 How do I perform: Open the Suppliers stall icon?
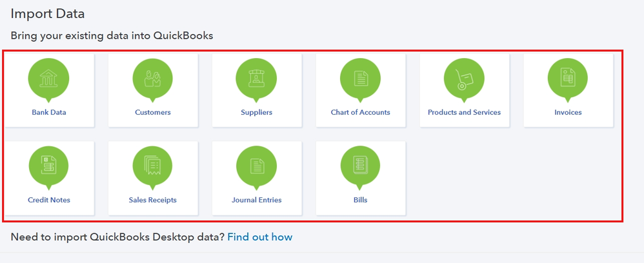pos(257,79)
